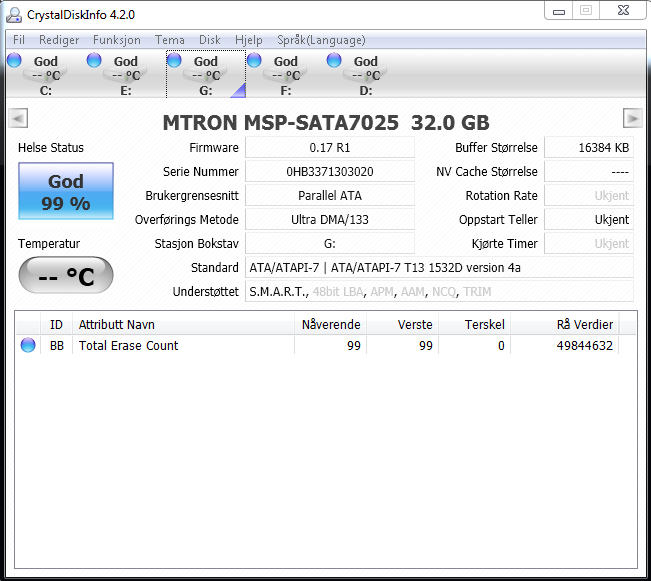The width and height of the screenshot is (651, 581).
Task: Click the Nåverende column header
Action: pos(330,324)
